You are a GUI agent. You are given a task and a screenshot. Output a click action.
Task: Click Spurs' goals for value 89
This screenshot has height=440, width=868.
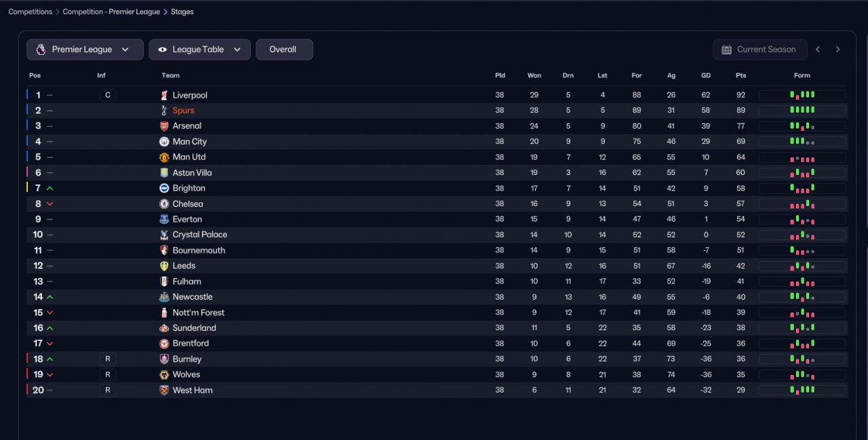click(x=636, y=111)
